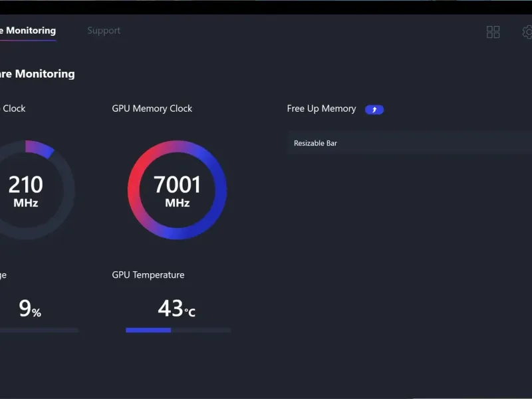Screen dimensions: 532x399
Task: Click the GPU Temperature progress bar
Action: pyautogui.click(x=178, y=330)
